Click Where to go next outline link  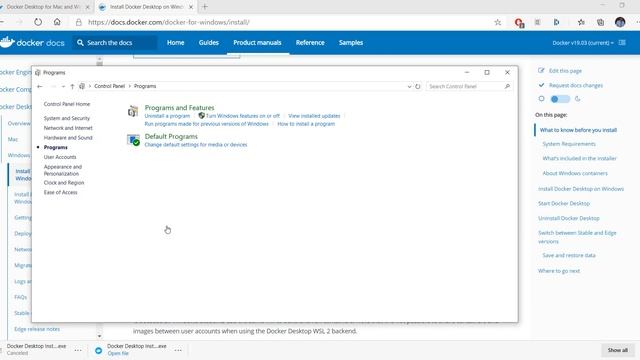tap(558, 271)
